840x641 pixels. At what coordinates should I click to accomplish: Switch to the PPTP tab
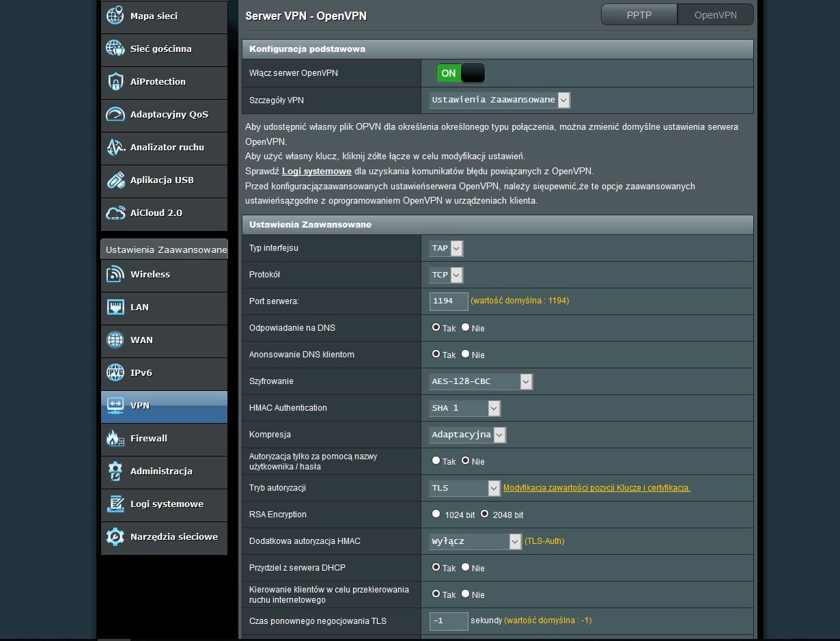639,14
